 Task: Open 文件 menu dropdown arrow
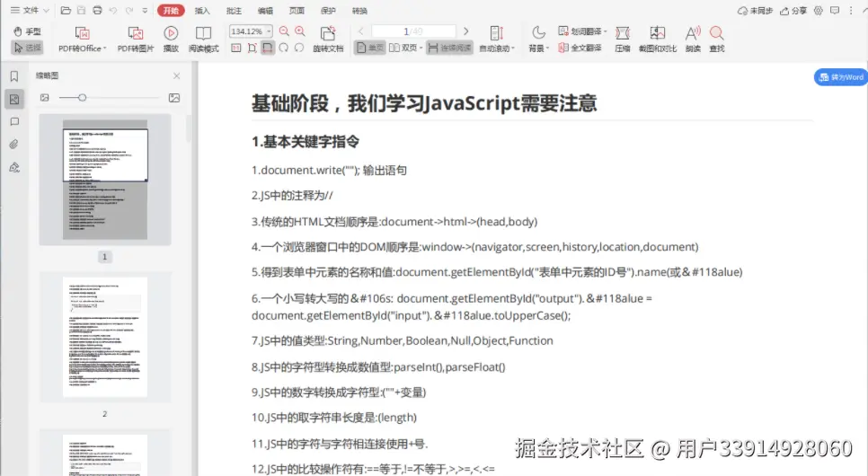tap(47, 11)
